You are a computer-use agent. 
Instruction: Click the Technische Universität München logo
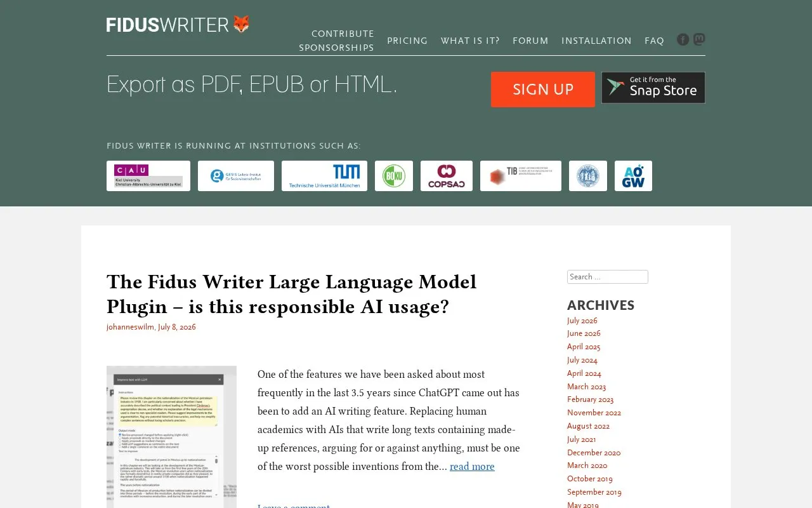(324, 176)
